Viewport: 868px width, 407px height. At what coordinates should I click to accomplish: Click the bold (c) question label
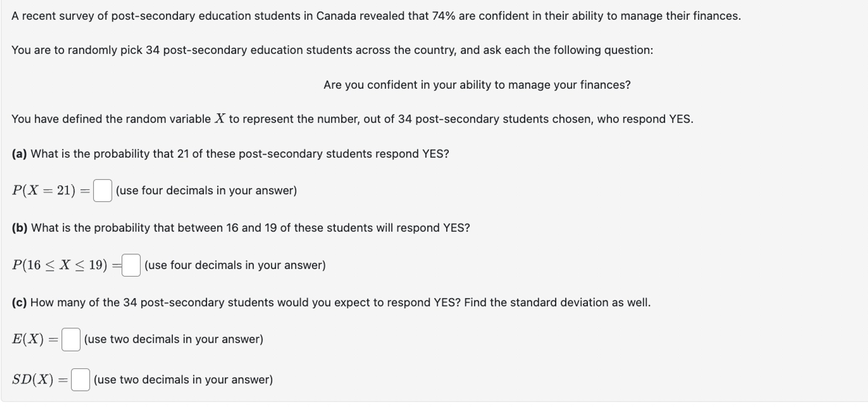19,302
